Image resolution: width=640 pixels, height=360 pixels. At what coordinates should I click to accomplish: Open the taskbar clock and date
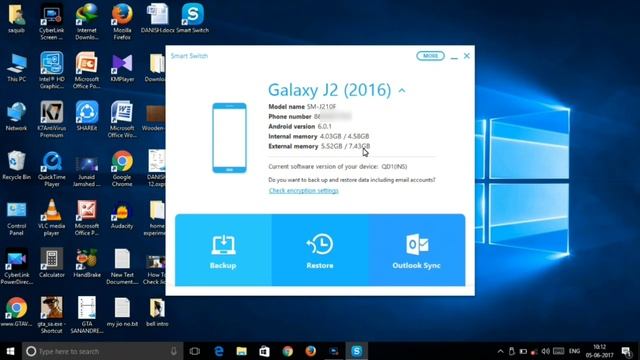pos(600,351)
